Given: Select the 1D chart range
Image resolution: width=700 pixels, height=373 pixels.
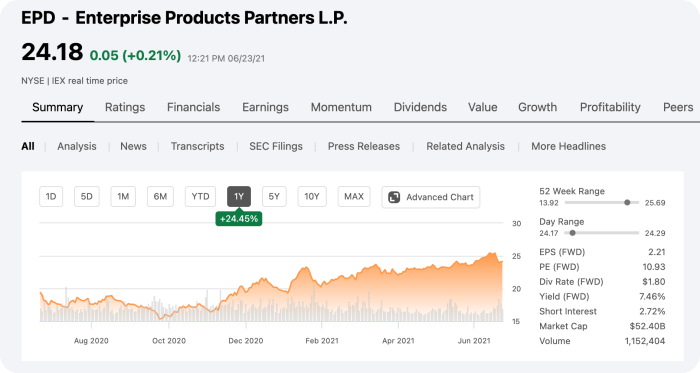Looking at the screenshot, I should pos(51,197).
